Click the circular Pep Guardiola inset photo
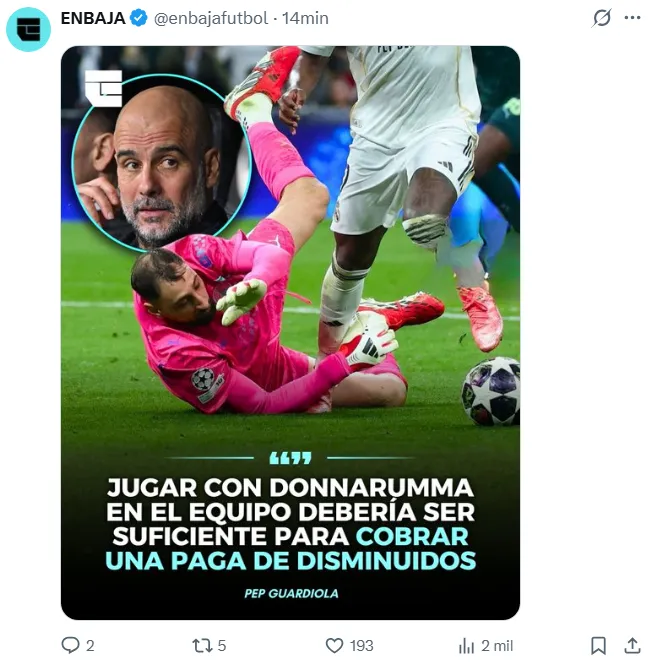Viewport: 650px width, 665px height. pyautogui.click(x=161, y=163)
